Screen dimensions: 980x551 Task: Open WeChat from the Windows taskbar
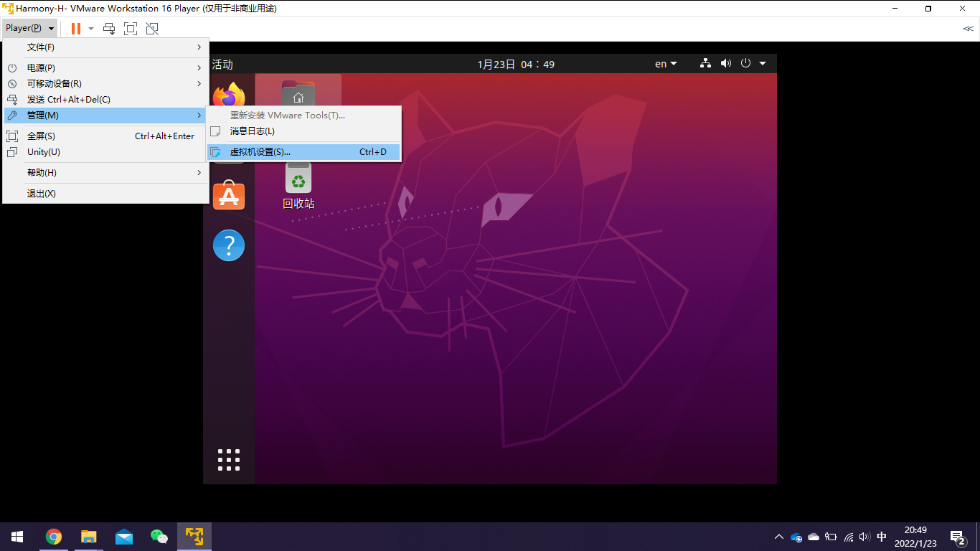(159, 537)
